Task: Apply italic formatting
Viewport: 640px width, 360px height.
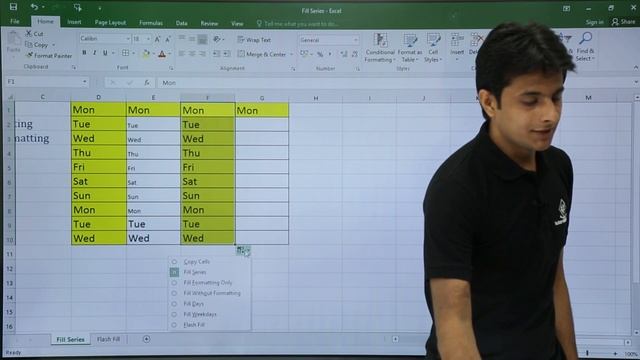Action: [95, 53]
